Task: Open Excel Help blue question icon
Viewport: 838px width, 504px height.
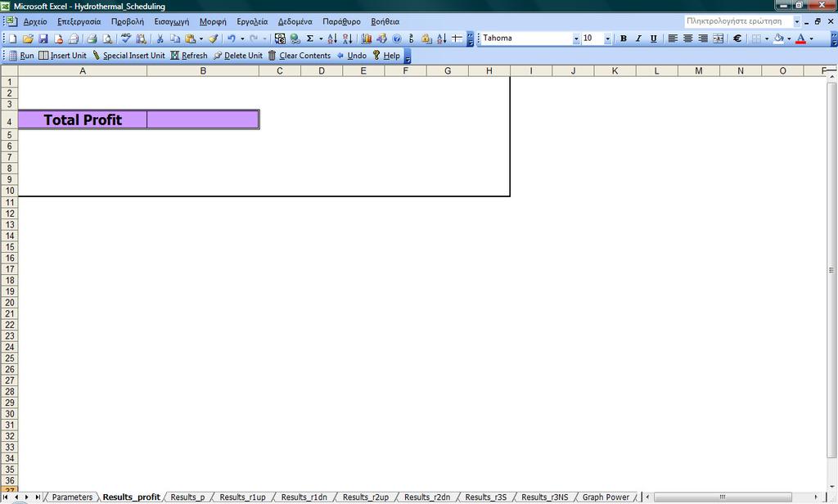Action: (397, 38)
